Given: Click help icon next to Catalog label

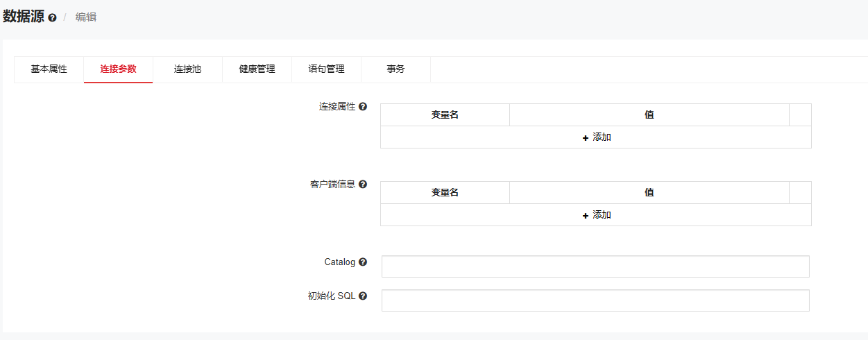Looking at the screenshot, I should pyautogui.click(x=363, y=262).
